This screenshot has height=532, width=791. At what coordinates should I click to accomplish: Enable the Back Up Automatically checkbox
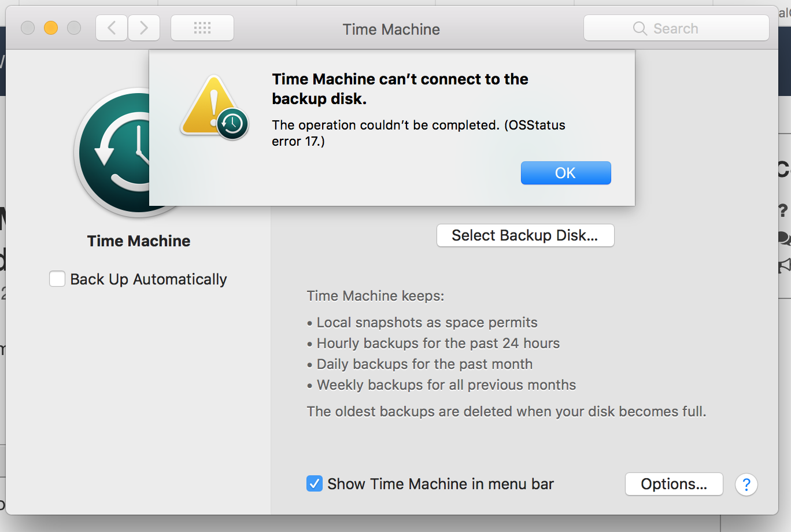pyautogui.click(x=57, y=279)
